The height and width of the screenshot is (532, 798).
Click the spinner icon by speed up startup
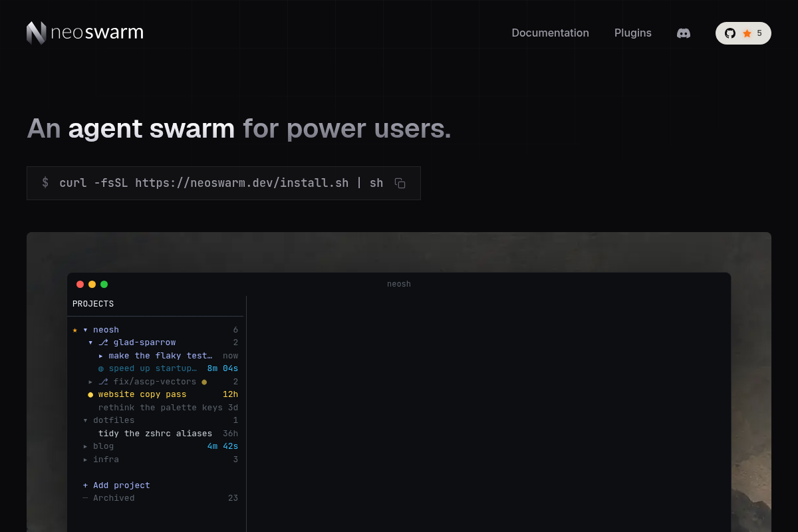[x=101, y=368]
